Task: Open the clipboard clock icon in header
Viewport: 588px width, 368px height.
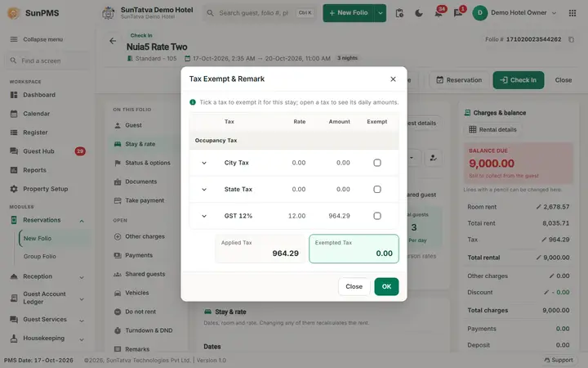Action: click(x=399, y=13)
